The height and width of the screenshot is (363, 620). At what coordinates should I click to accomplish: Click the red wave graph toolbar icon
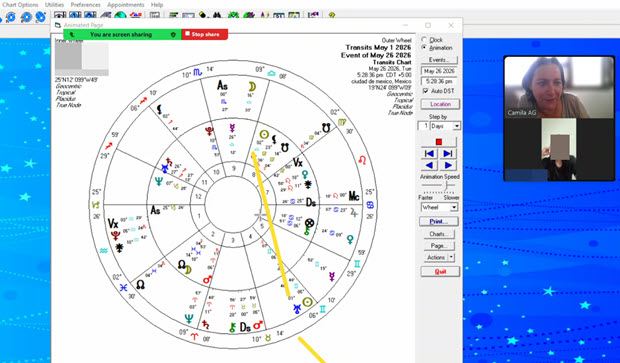point(135,15)
